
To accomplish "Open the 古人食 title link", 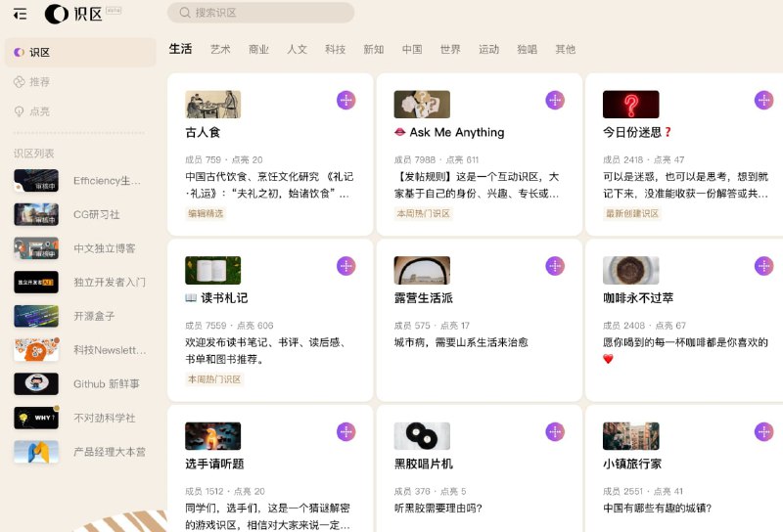I will (x=203, y=132).
